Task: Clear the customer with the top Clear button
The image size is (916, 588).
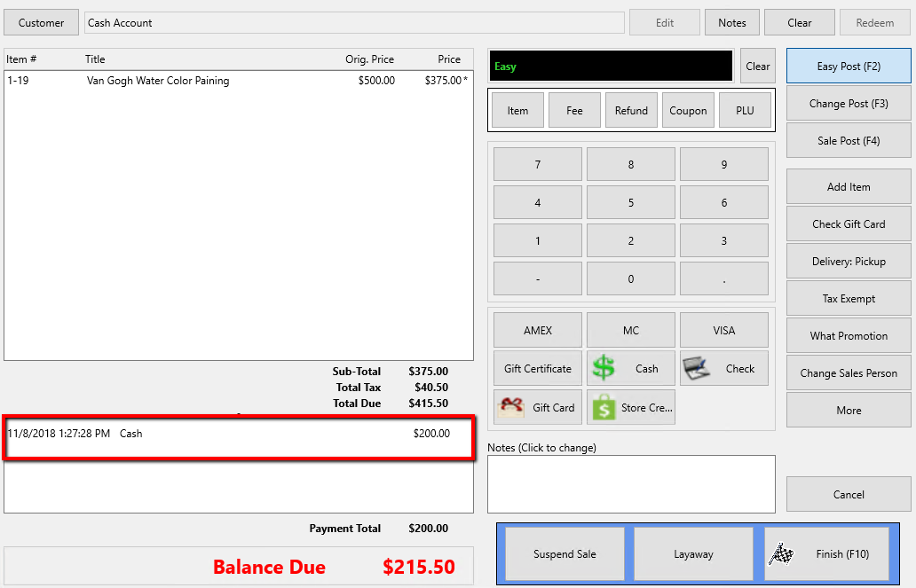Action: 799,23
